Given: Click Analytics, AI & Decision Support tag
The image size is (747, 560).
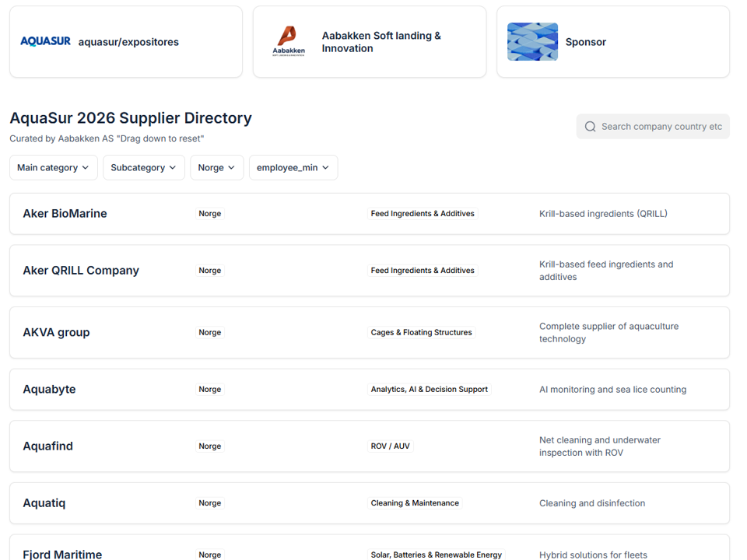Looking at the screenshot, I should click(429, 390).
